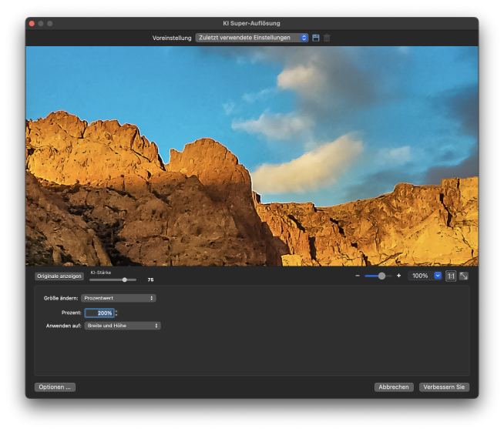Image resolution: width=504 pixels, height=432 pixels.
Task: Open the 'Größe ändern' Prozentwert dropdown
Action: pos(118,298)
